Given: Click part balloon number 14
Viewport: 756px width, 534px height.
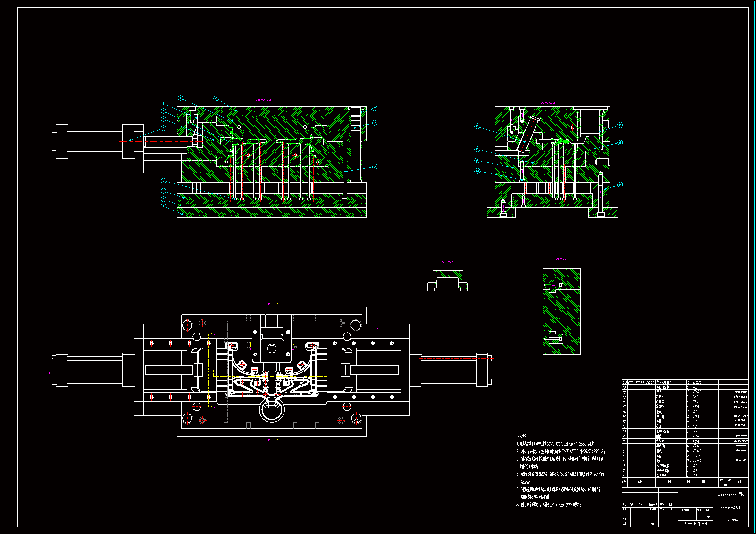Looking at the screenshot, I should [x=620, y=185].
